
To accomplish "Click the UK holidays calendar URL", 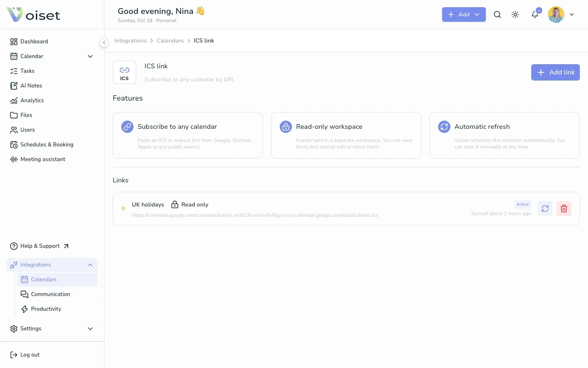I will pyautogui.click(x=255, y=215).
